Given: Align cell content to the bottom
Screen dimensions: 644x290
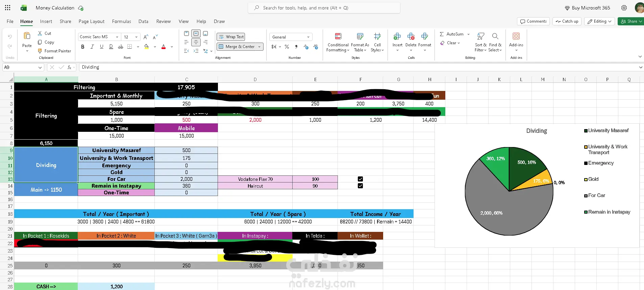Looking at the screenshot, I should tap(205, 33).
